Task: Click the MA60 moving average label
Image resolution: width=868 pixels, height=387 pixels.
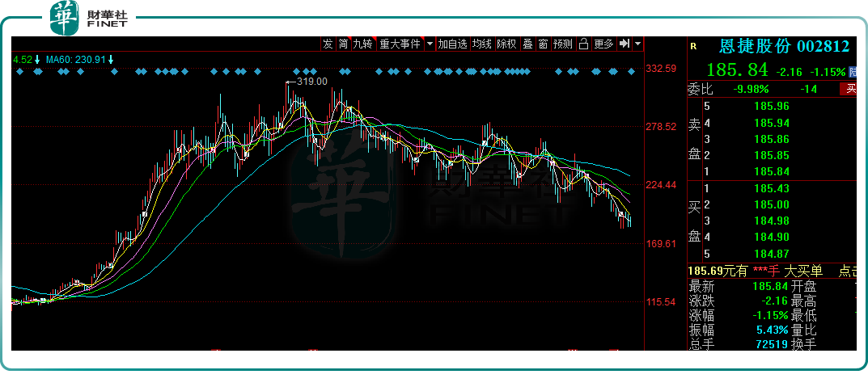Action: pos(78,60)
